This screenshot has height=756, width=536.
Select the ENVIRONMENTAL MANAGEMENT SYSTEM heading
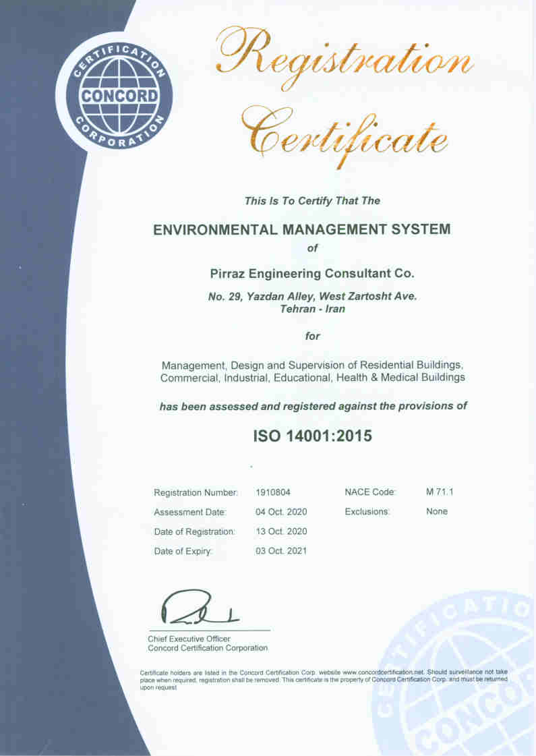pyautogui.click(x=301, y=229)
